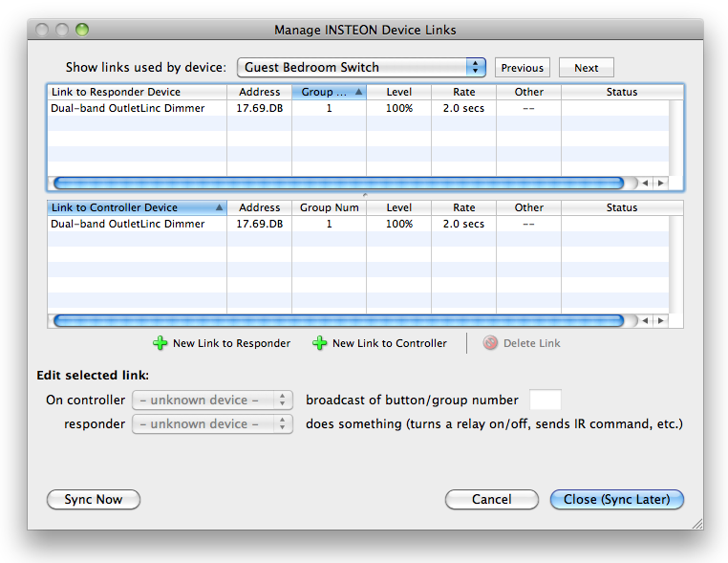
Task: Click the button/group number input field
Action: click(546, 400)
